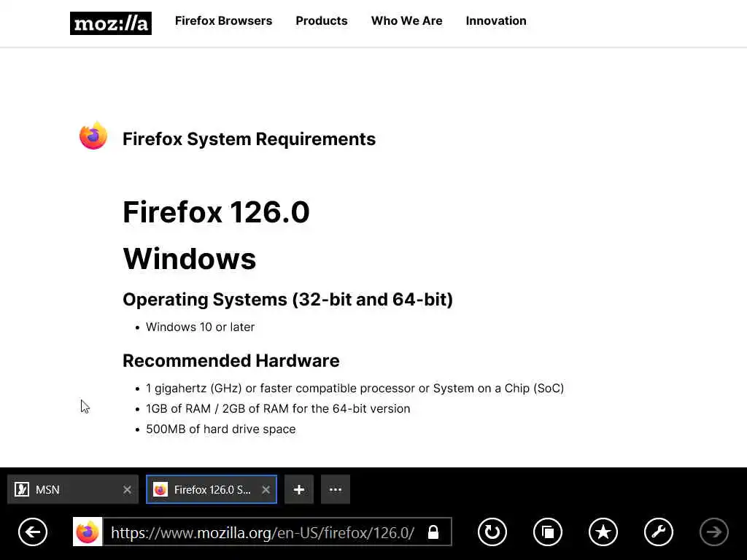Image resolution: width=747 pixels, height=560 pixels.
Task: Open a new tab with plus button
Action: tap(298, 489)
